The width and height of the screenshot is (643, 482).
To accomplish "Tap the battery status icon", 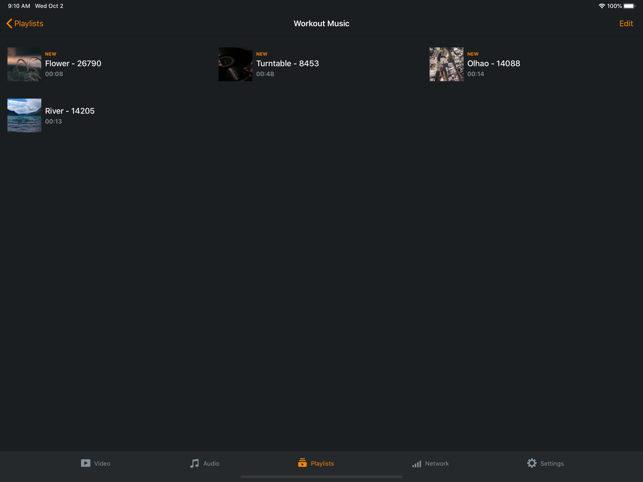I will [x=629, y=6].
